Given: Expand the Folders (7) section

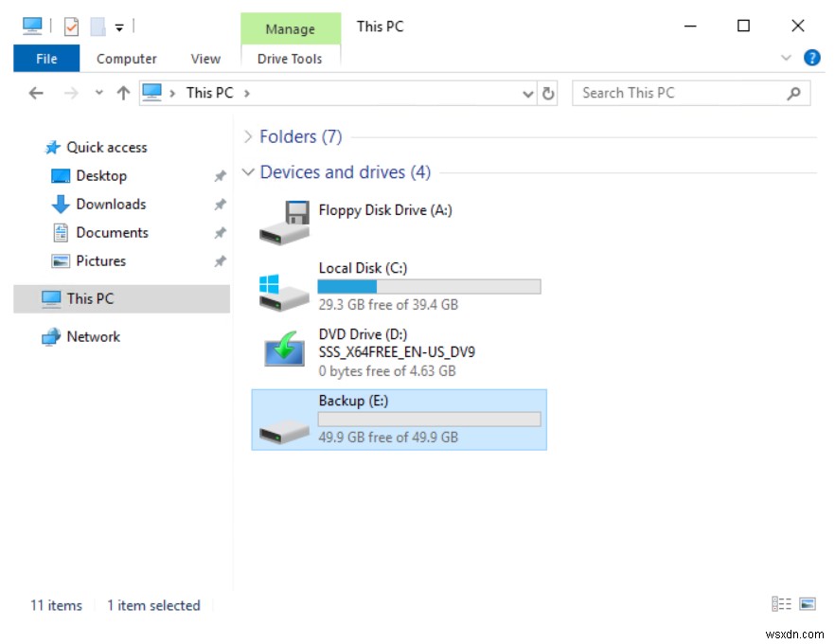Looking at the screenshot, I should point(248,136).
